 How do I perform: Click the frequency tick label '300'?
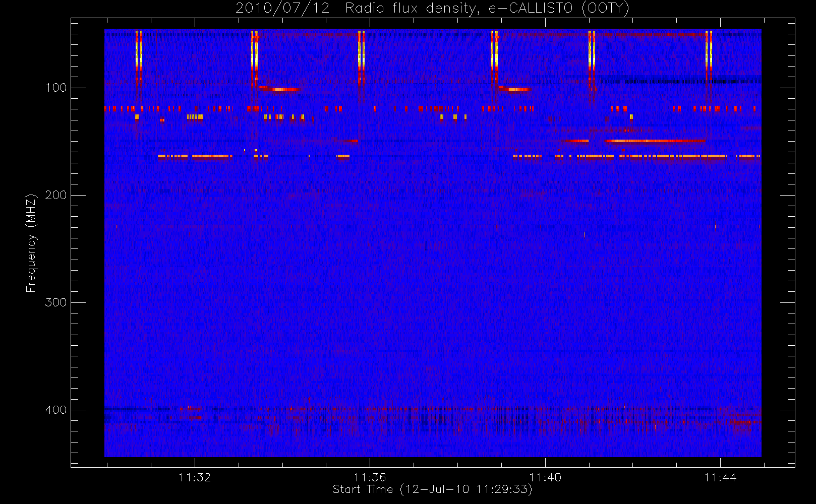[x=55, y=302]
